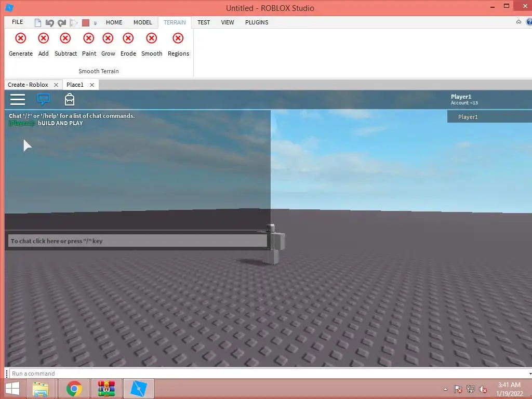Select the TERRAIN ribbon tab
This screenshot has width=532, height=399.
(x=175, y=22)
